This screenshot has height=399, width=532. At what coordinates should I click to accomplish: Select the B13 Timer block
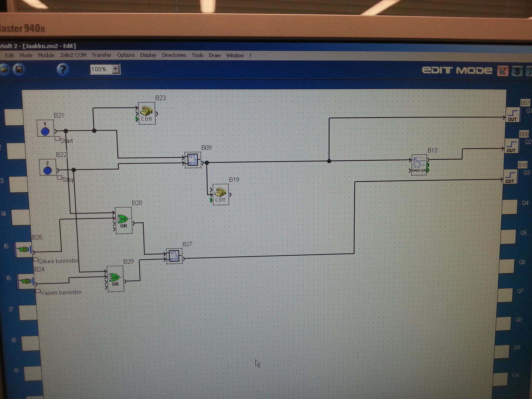click(419, 165)
